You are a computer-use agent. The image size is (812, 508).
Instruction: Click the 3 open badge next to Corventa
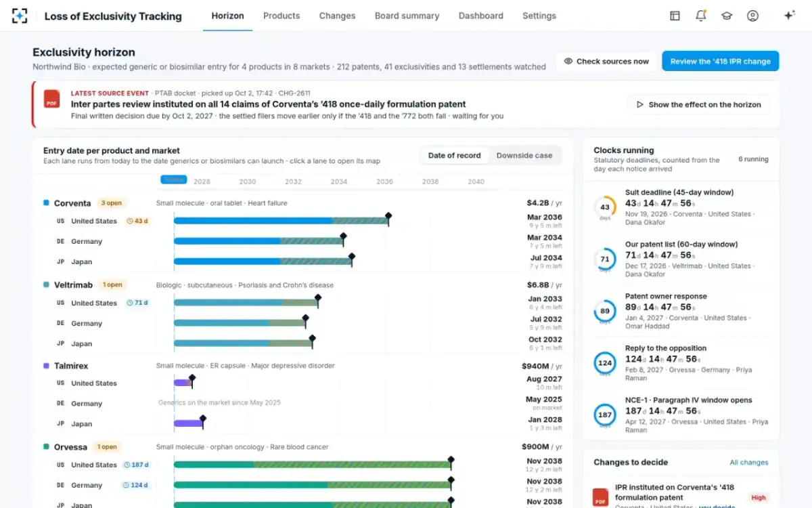(x=111, y=203)
